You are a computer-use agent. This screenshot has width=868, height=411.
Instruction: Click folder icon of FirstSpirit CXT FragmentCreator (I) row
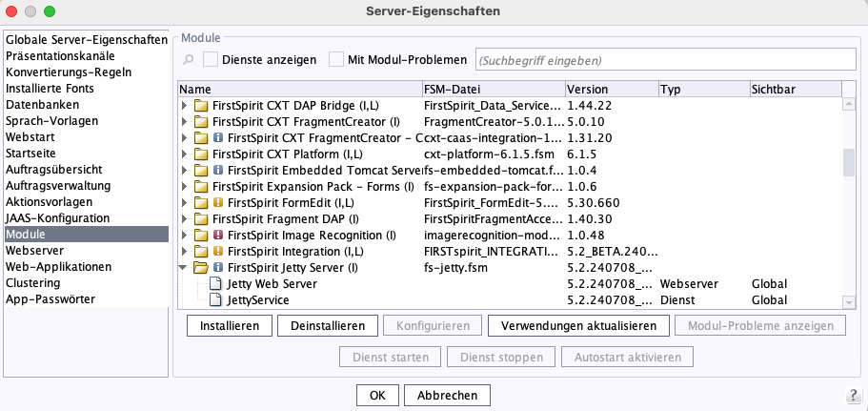pos(201,122)
